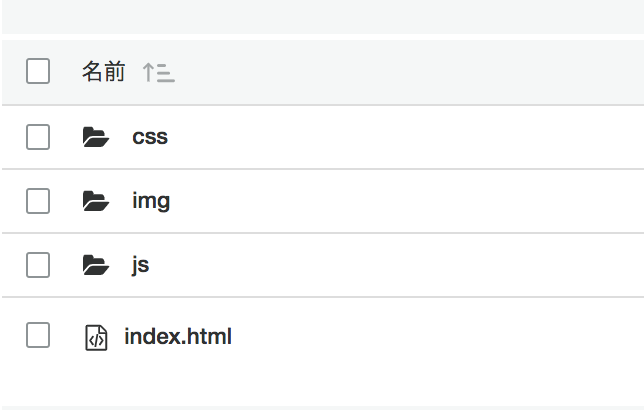Click the sort order icon beside 名前
644x410 pixels.
(159, 72)
